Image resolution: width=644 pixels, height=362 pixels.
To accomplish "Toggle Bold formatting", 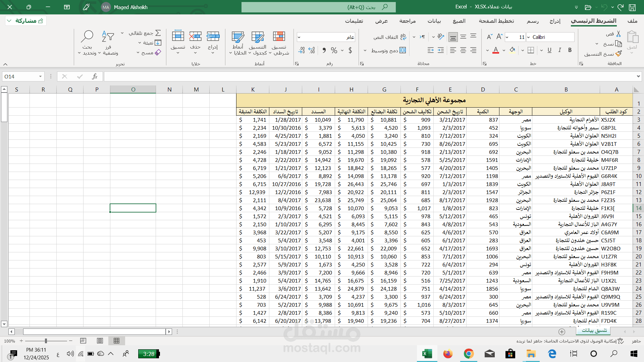I will (570, 50).
